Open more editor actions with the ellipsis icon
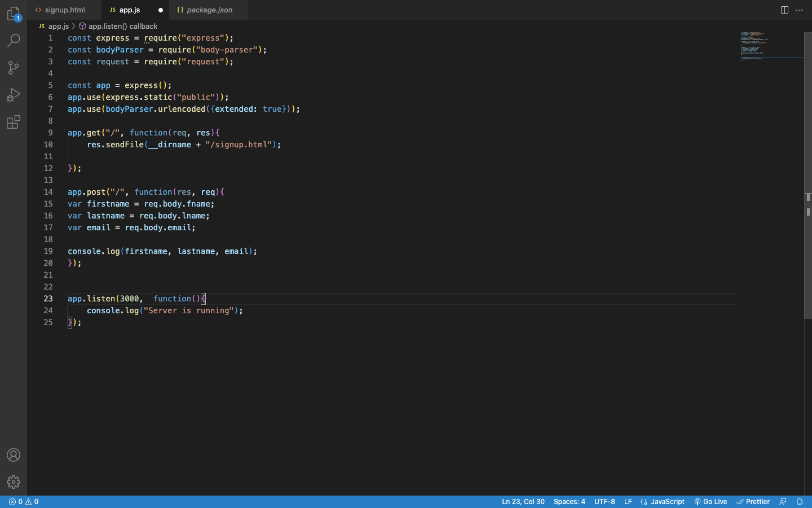 pos(799,10)
